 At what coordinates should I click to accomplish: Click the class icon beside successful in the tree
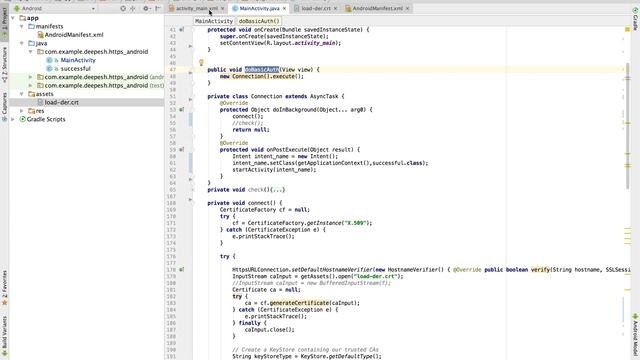tap(49, 69)
